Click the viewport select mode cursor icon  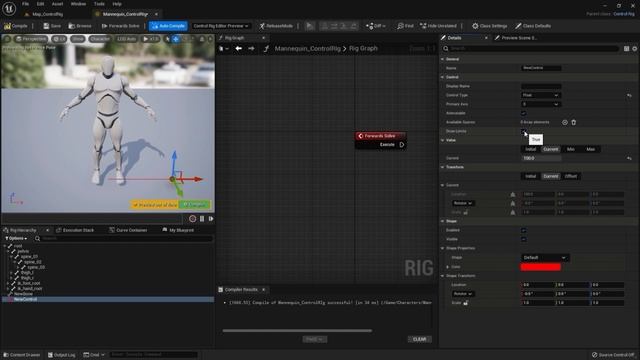point(167,39)
